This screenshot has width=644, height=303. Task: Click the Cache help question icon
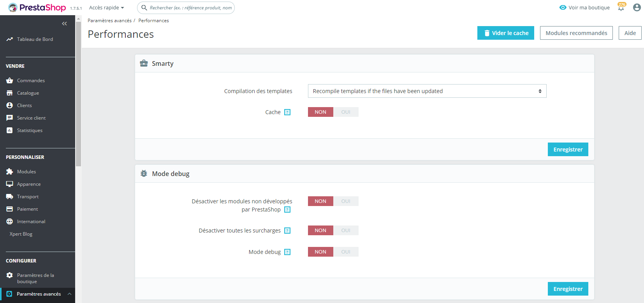[x=287, y=112]
